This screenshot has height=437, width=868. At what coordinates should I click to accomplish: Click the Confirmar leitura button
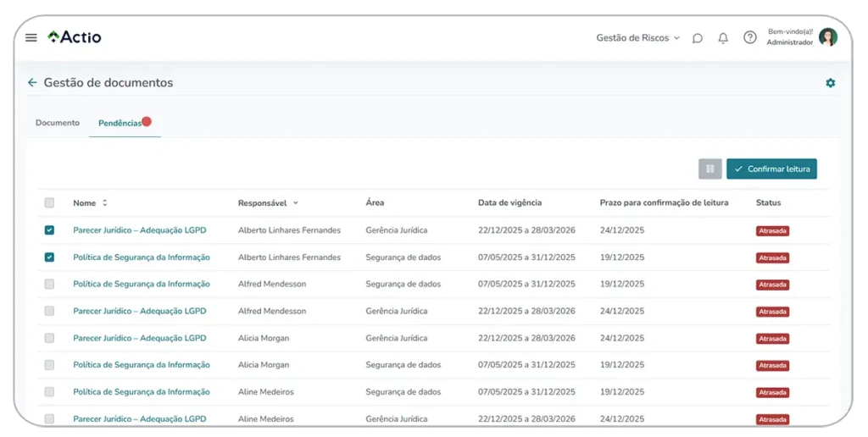[771, 169]
